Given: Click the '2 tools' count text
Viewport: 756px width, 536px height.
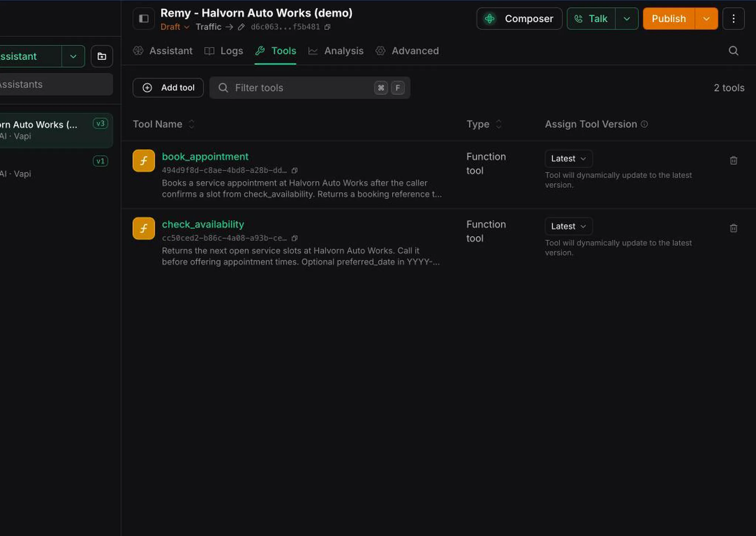Looking at the screenshot, I should pyautogui.click(x=729, y=88).
